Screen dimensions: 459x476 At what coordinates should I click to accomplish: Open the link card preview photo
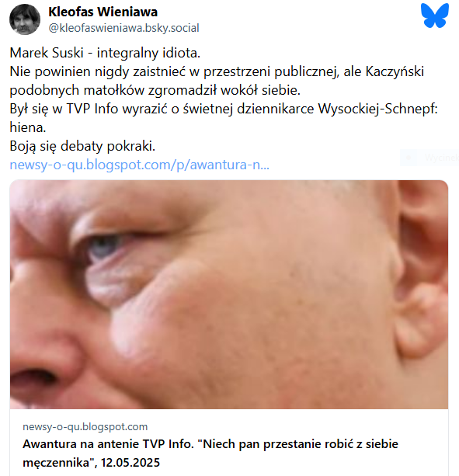click(x=229, y=294)
